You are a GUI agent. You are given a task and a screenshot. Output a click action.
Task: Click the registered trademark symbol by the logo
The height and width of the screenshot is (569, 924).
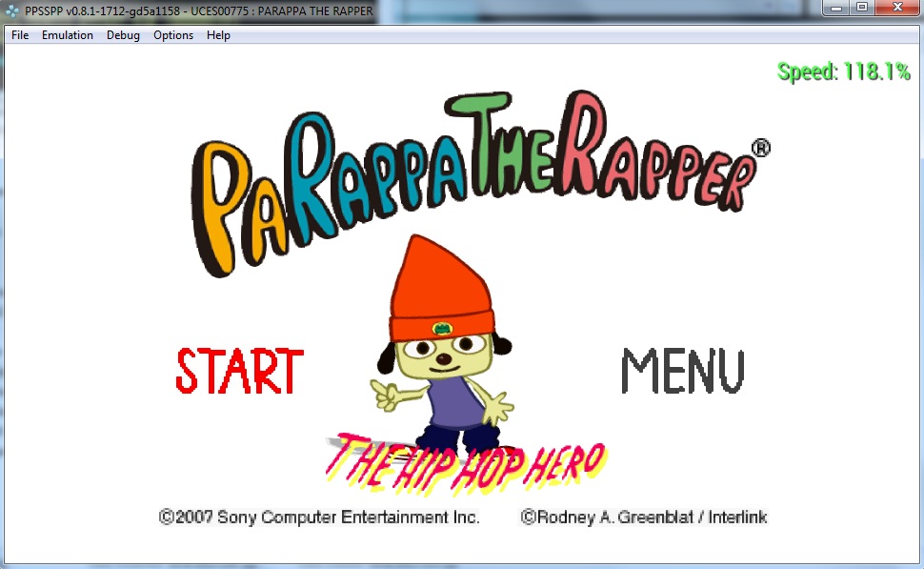tap(760, 148)
